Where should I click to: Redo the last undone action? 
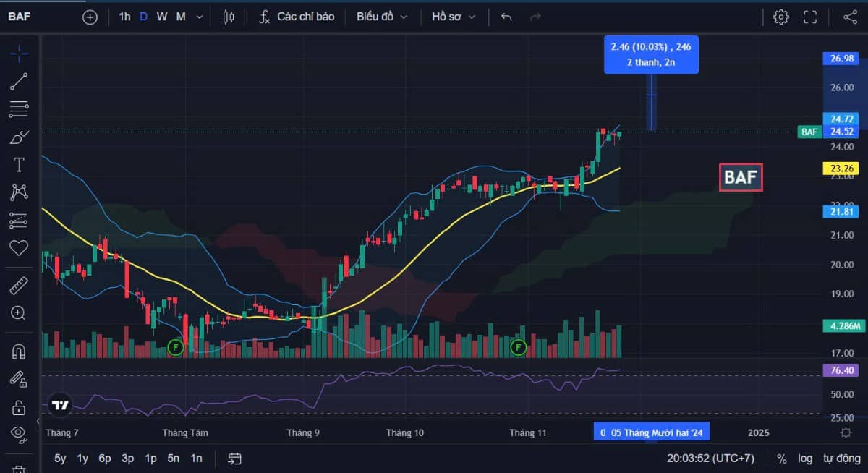(535, 17)
